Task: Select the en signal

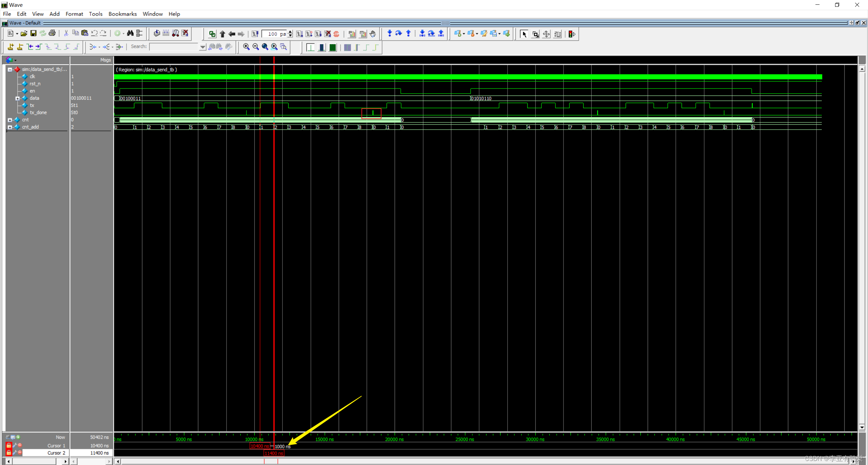Action: [32, 91]
